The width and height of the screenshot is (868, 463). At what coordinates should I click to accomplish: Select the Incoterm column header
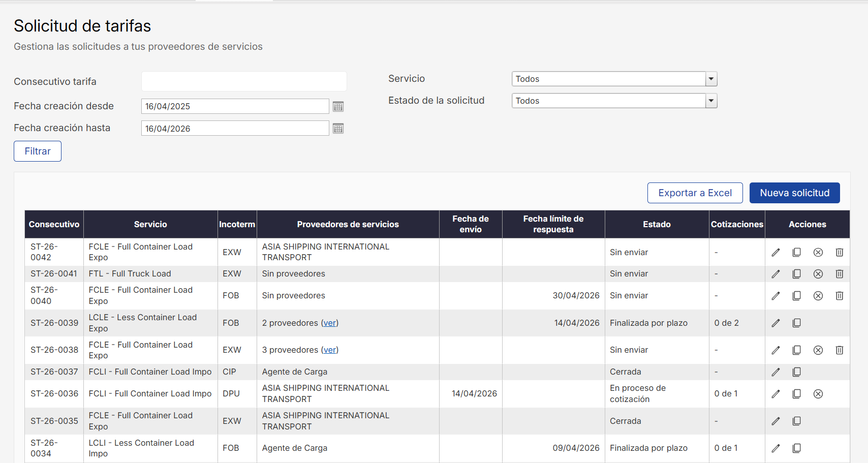(237, 224)
